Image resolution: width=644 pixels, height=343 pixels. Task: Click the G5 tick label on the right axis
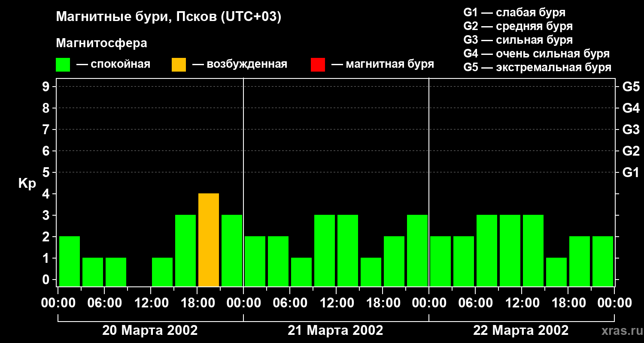click(x=631, y=87)
